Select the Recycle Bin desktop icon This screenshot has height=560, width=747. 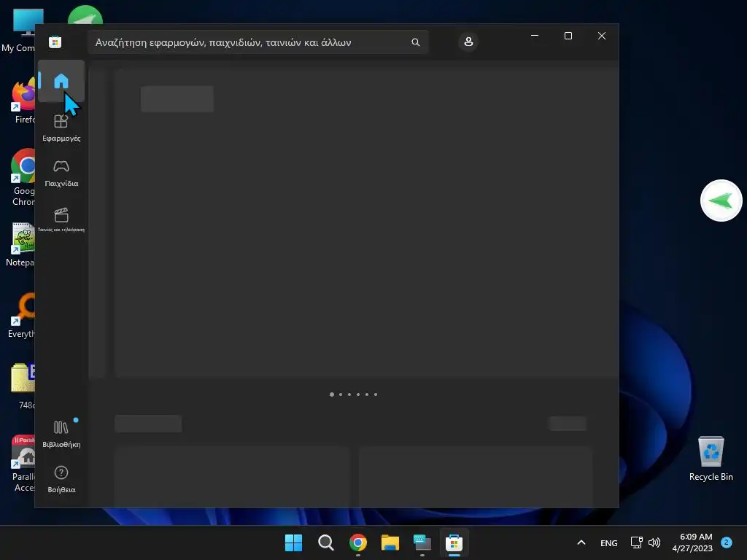[x=711, y=458]
